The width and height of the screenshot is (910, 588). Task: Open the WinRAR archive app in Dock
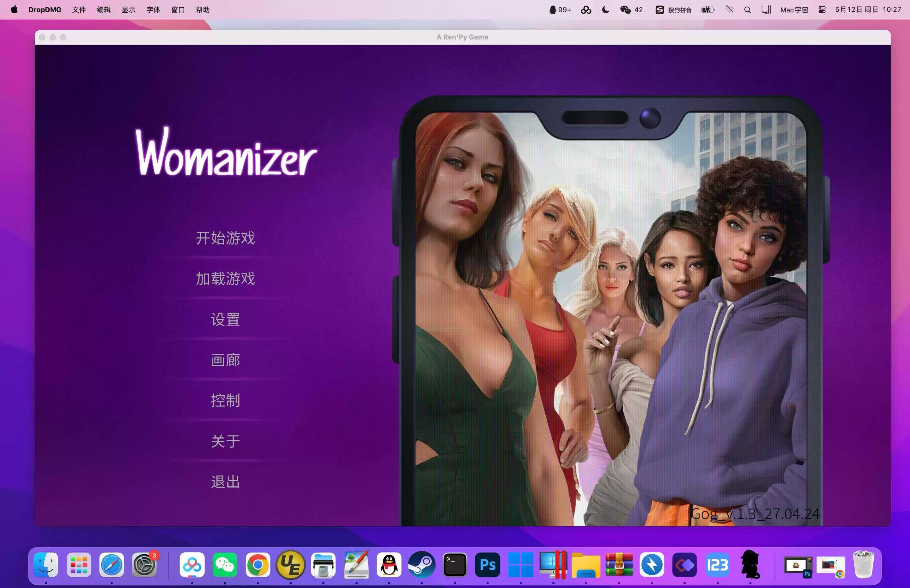[x=619, y=565]
